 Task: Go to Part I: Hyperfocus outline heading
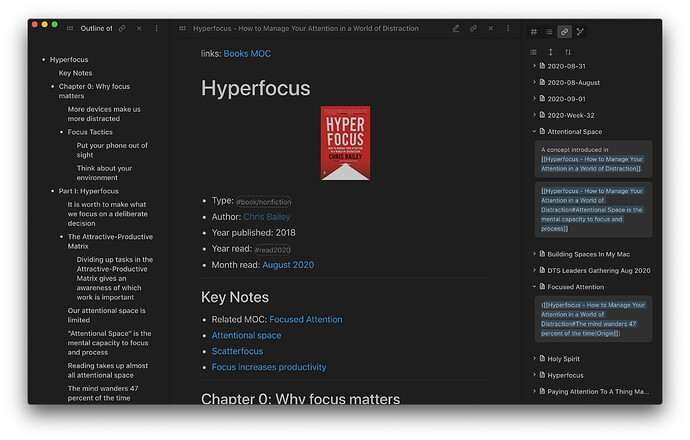tap(88, 191)
